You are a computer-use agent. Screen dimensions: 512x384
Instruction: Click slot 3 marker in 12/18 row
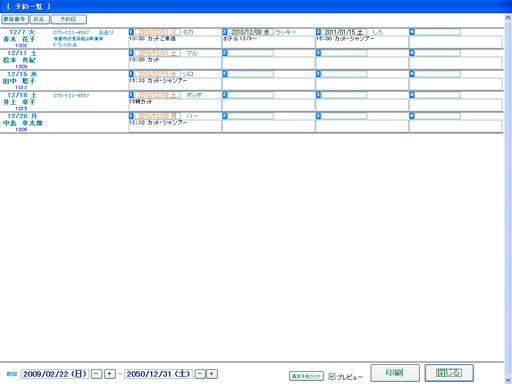point(318,95)
